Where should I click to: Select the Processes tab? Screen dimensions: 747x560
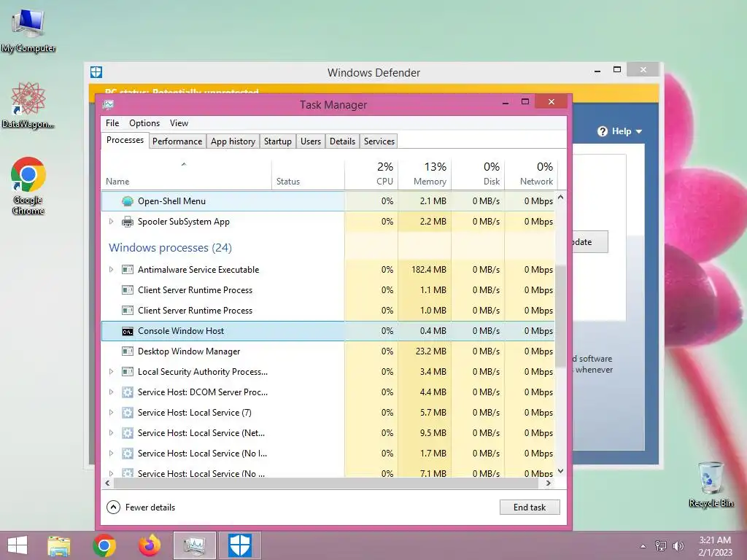pyautogui.click(x=125, y=140)
